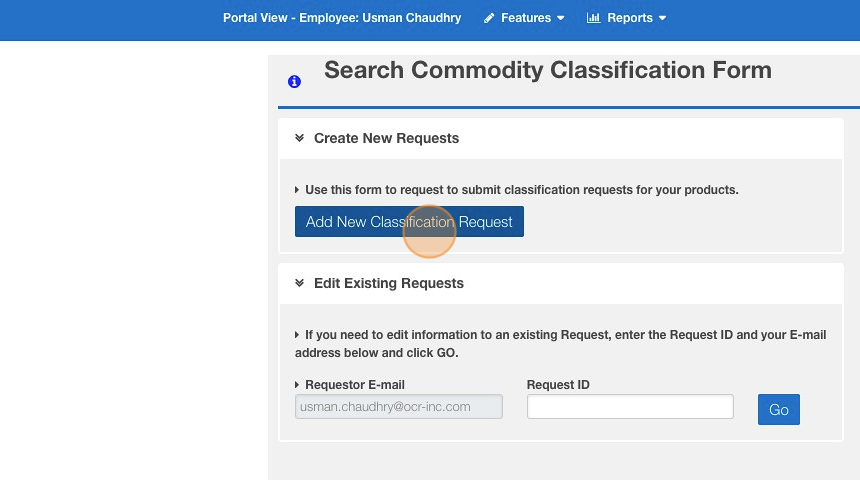Image resolution: width=860 pixels, height=480 pixels.
Task: Click the bar chart icon beside Reports
Action: [x=593, y=18]
